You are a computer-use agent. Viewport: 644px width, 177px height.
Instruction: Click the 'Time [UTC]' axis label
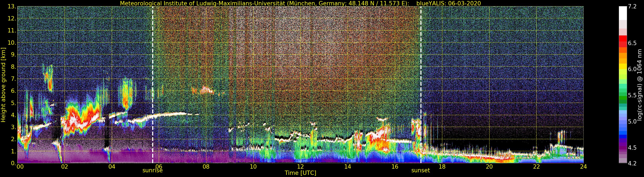coord(300,173)
